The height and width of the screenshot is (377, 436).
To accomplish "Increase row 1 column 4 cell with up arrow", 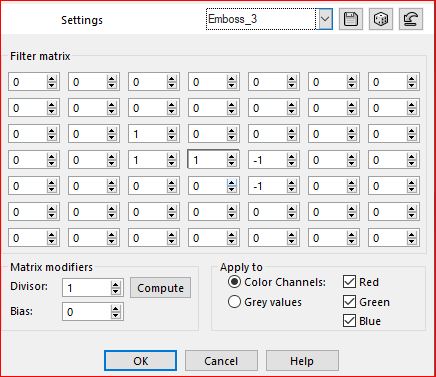I will (231, 78).
